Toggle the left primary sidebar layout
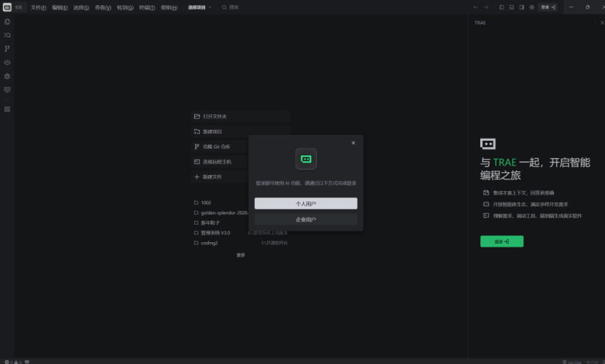605x364 pixels. point(501,7)
